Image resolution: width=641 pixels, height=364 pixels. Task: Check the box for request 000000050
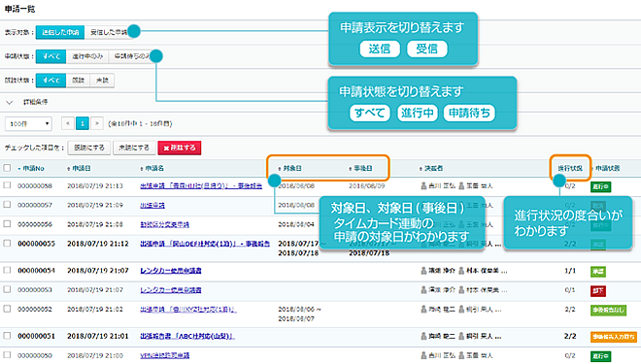(8, 355)
